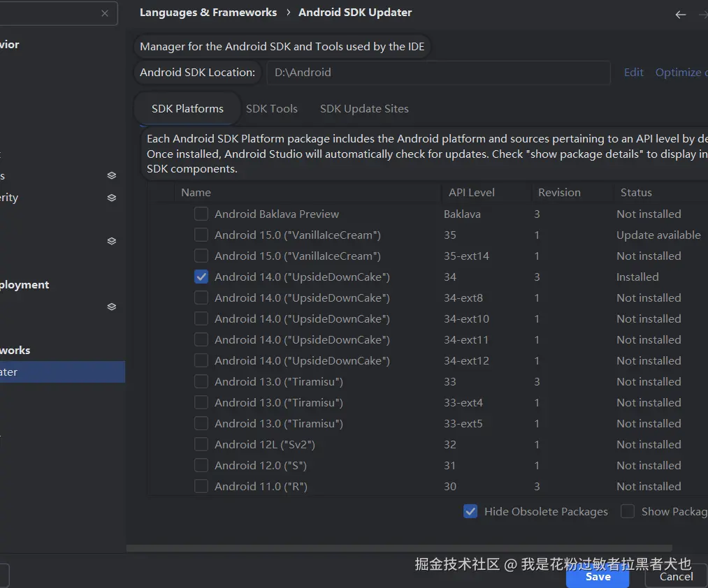The width and height of the screenshot is (708, 588).
Task: Click the layers icon below the 'ployment' heading
Action: point(112,307)
